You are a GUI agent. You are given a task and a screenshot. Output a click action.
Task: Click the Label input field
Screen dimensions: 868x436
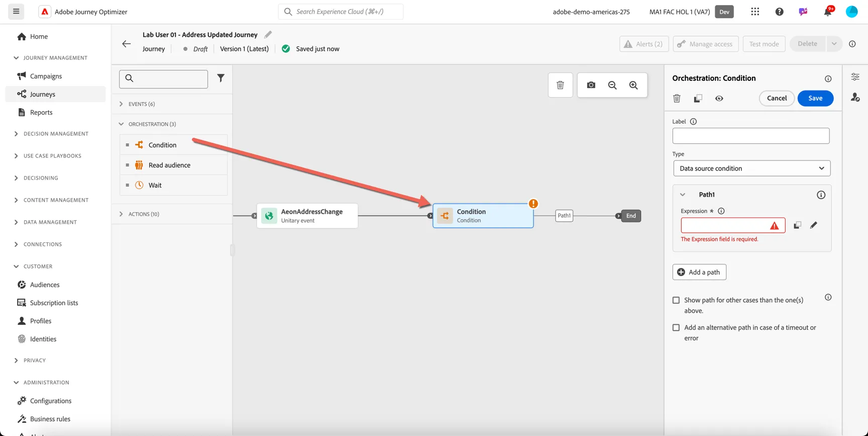[x=751, y=136]
